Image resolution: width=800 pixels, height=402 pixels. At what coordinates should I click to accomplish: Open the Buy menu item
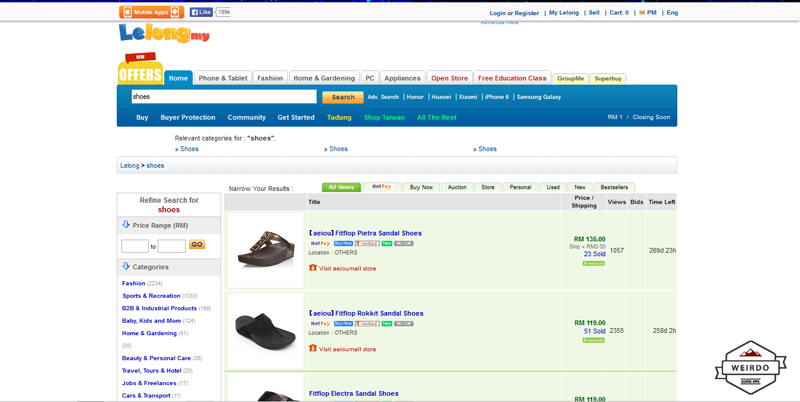click(x=142, y=117)
